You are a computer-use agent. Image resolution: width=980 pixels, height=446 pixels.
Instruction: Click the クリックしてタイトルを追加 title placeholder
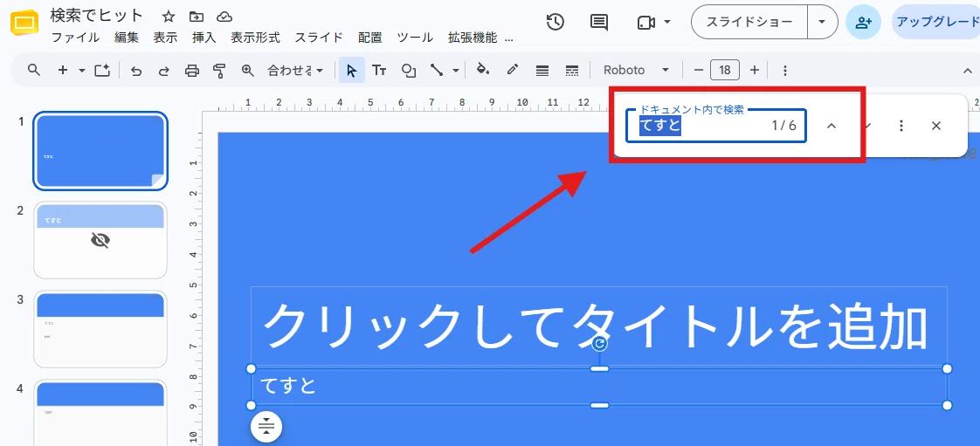pyautogui.click(x=599, y=326)
